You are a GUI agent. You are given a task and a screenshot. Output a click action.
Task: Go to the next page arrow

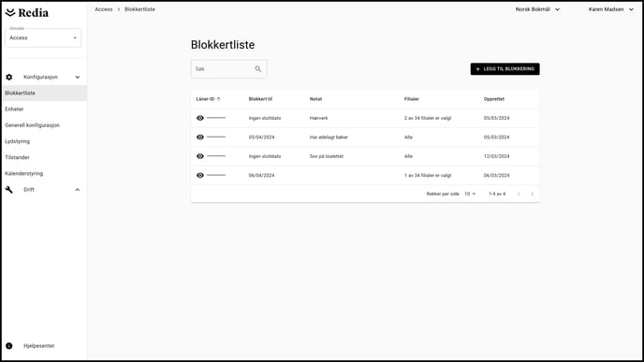(532, 194)
